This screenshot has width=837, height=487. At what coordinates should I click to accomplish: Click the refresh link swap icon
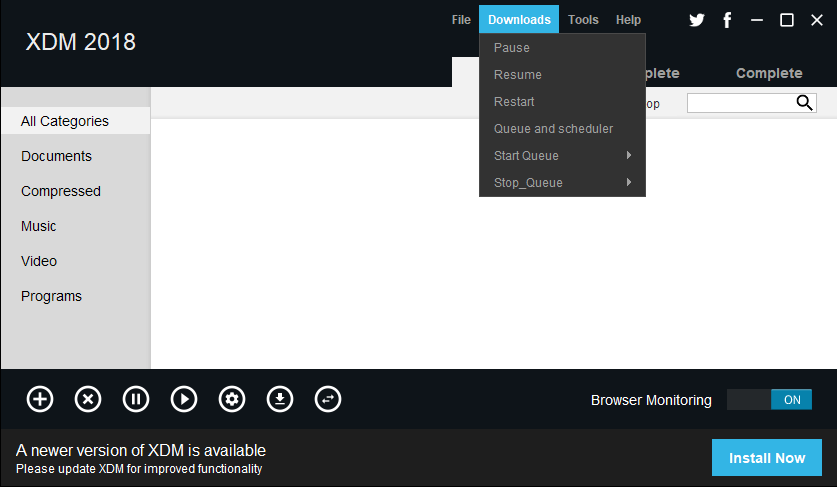(328, 399)
